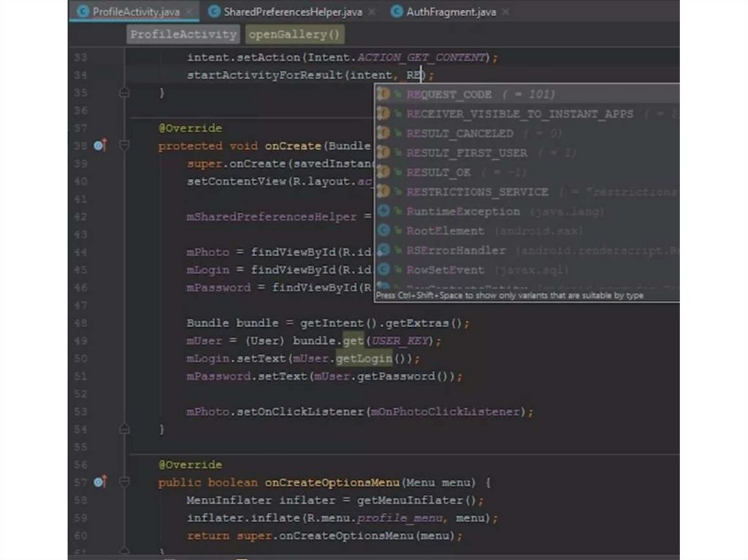Screen dimensions: 748x560
Task: Click line number 48 in the gutter
Action: coord(80,323)
